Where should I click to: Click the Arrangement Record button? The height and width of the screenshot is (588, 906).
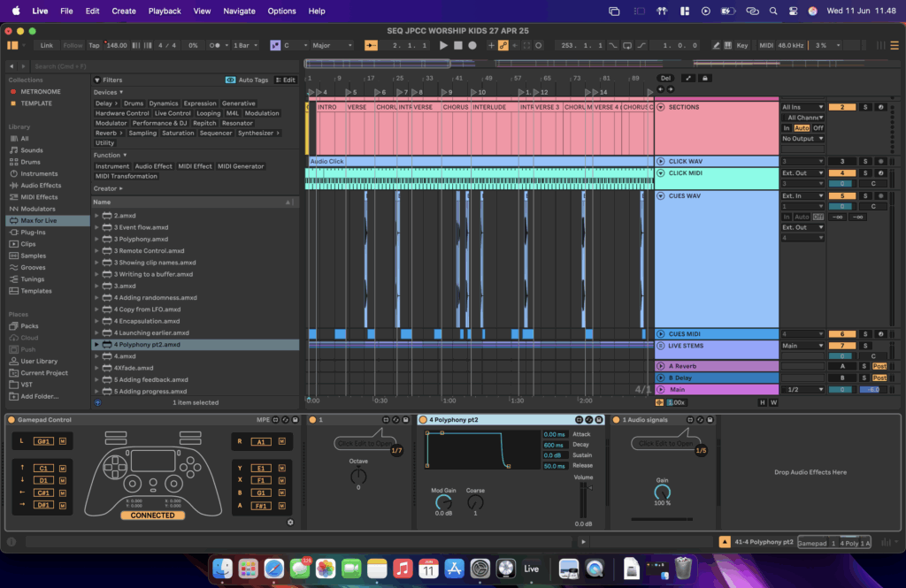click(x=472, y=45)
